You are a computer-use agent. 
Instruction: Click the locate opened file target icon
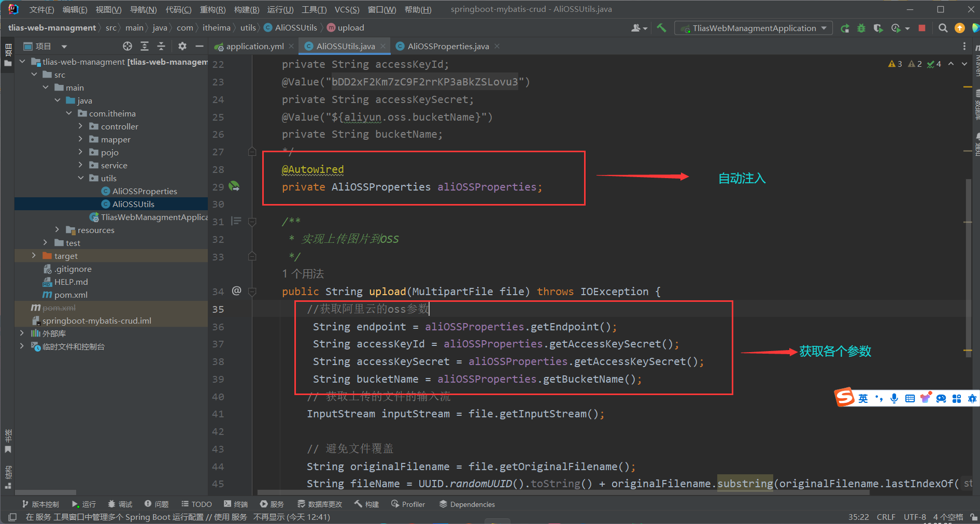pyautogui.click(x=127, y=46)
